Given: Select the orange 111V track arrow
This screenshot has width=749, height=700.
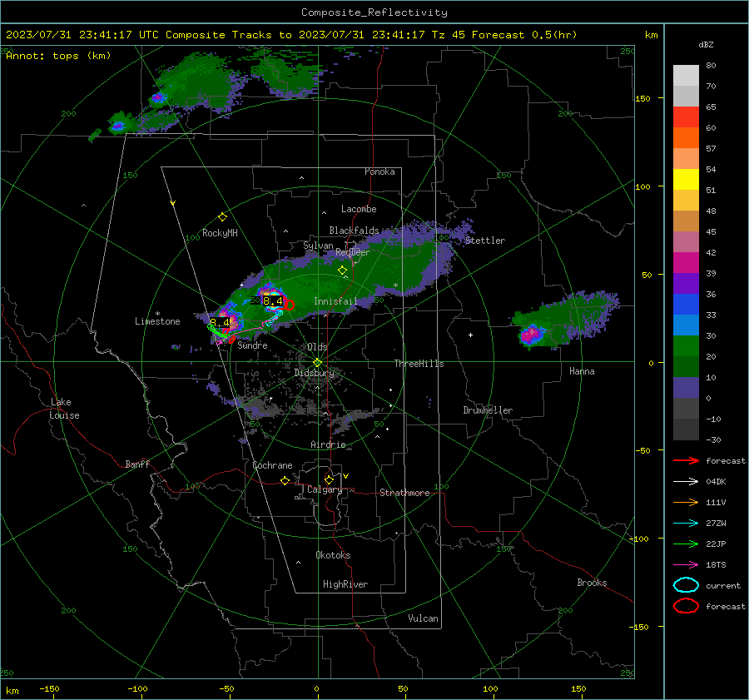Looking at the screenshot, I should pyautogui.click(x=686, y=502).
